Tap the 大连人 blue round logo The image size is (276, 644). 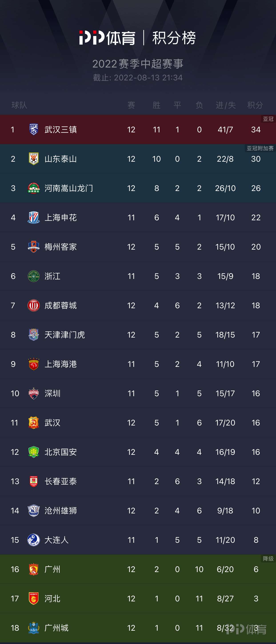(x=34, y=540)
